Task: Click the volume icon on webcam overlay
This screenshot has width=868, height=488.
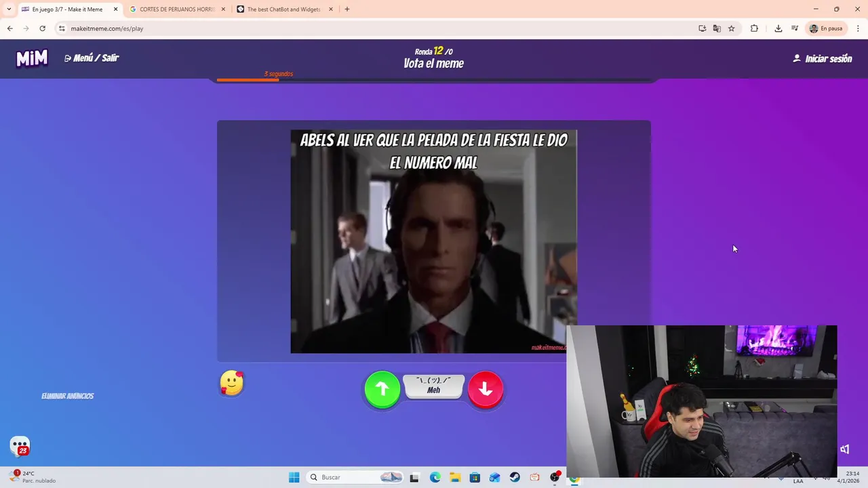Action: (x=845, y=449)
